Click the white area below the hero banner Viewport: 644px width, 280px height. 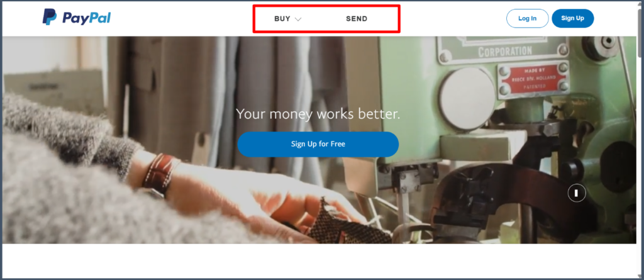pyautogui.click(x=319, y=261)
